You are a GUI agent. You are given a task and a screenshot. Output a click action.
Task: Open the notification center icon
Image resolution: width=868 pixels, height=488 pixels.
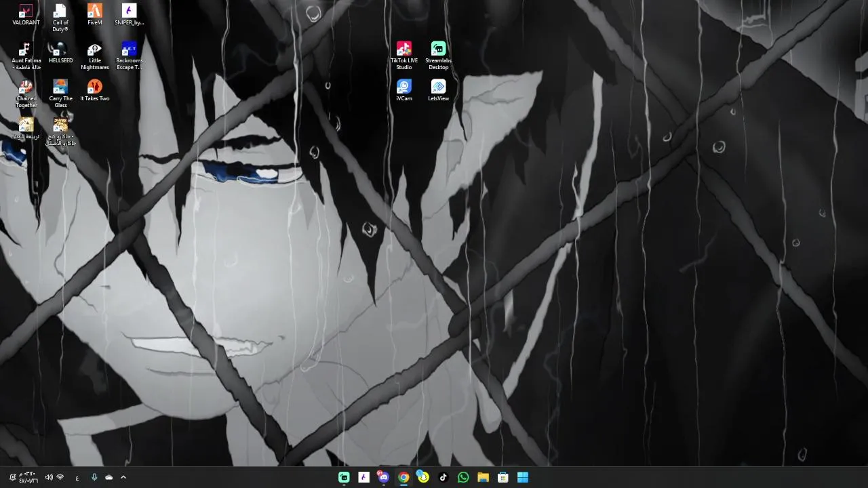pyautogui.click(x=12, y=477)
